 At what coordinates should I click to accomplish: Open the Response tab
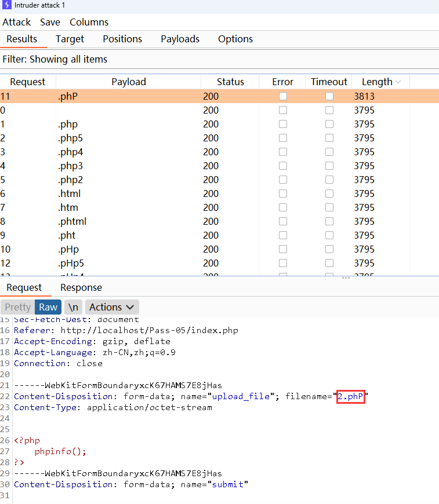coord(81,287)
